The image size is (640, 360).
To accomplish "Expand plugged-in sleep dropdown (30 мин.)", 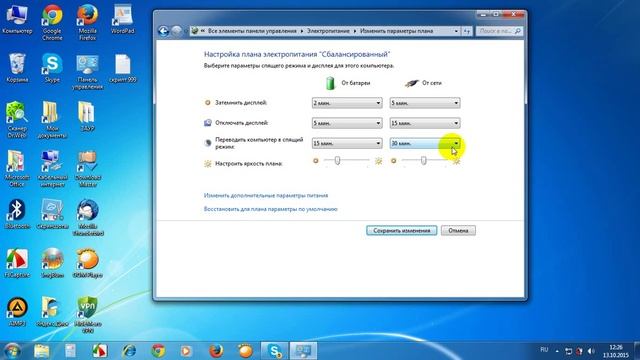I will (425, 143).
